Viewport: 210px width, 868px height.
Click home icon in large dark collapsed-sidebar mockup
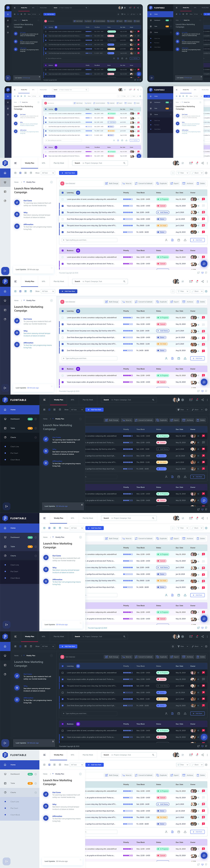coord(5,646)
